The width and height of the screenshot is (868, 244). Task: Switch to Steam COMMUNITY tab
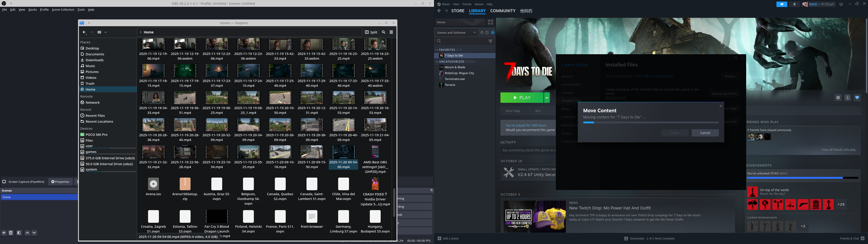pos(502,11)
